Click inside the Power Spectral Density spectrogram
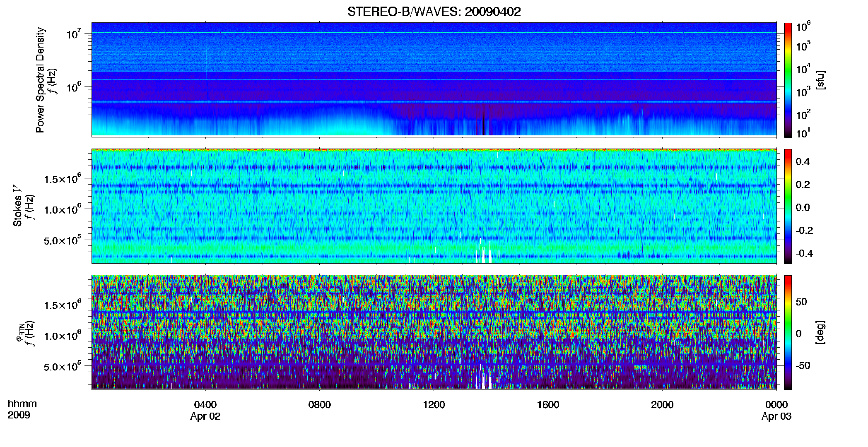Viewport: 868px width, 447px height. (434, 79)
